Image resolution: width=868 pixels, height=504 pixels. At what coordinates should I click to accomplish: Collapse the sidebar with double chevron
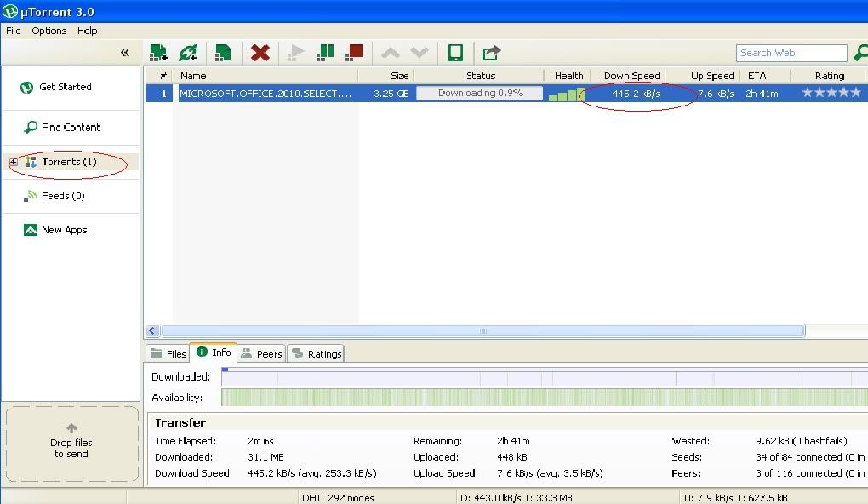(x=125, y=53)
